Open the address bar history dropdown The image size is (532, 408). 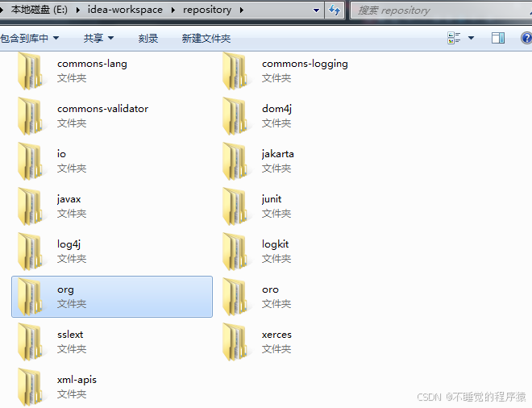click(316, 10)
